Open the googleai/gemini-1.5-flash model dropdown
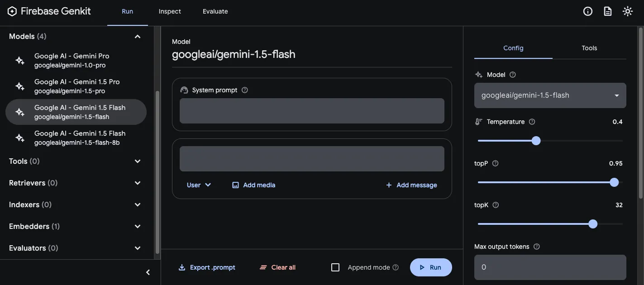Screen dimensions: 644x285 point(550,95)
